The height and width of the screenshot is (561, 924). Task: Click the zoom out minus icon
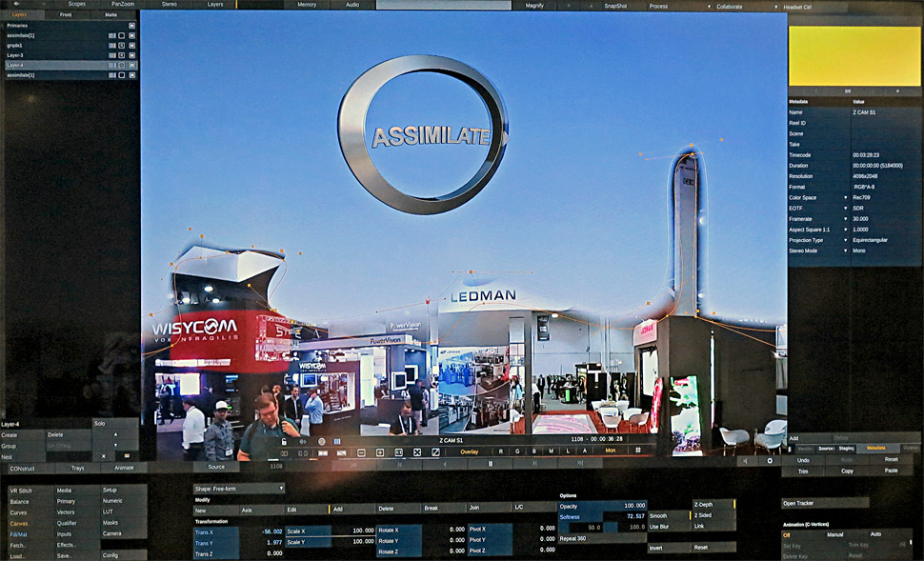tap(362, 452)
